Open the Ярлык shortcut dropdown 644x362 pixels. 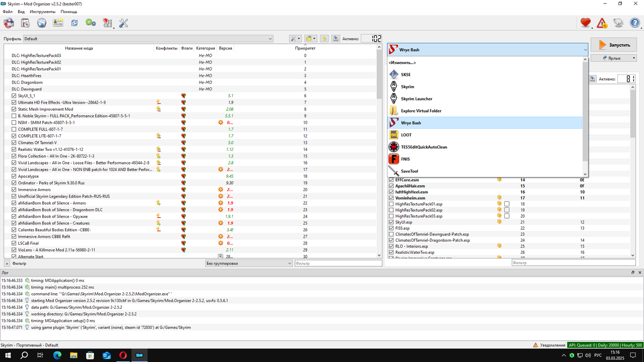click(614, 58)
